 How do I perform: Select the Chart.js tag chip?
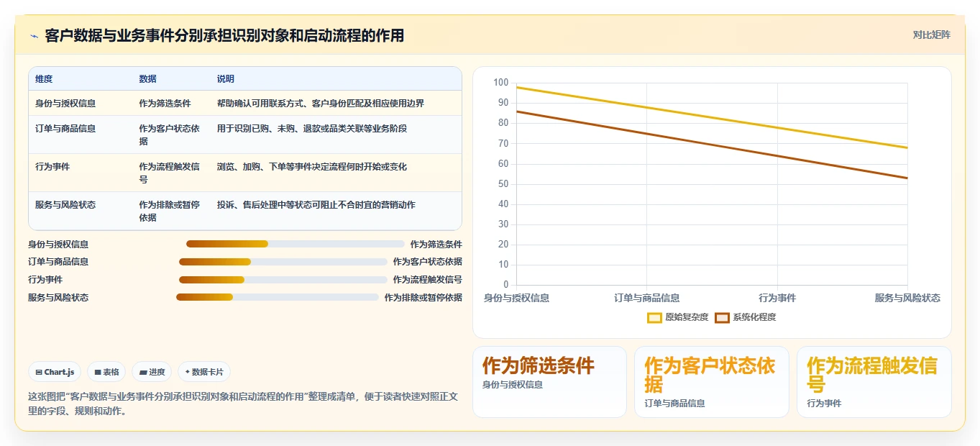(x=55, y=372)
